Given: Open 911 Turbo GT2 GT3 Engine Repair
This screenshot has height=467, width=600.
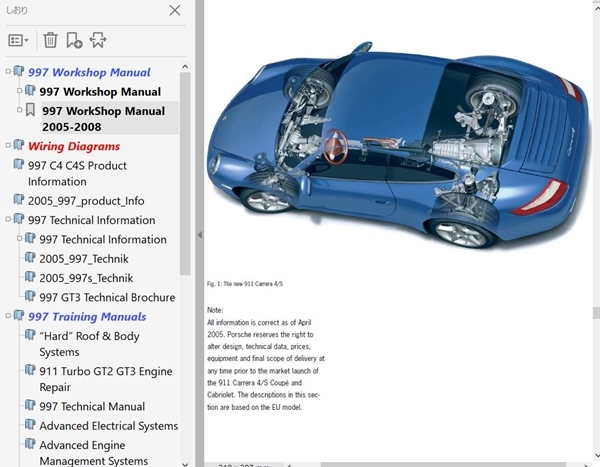Looking at the screenshot, I should (x=106, y=379).
